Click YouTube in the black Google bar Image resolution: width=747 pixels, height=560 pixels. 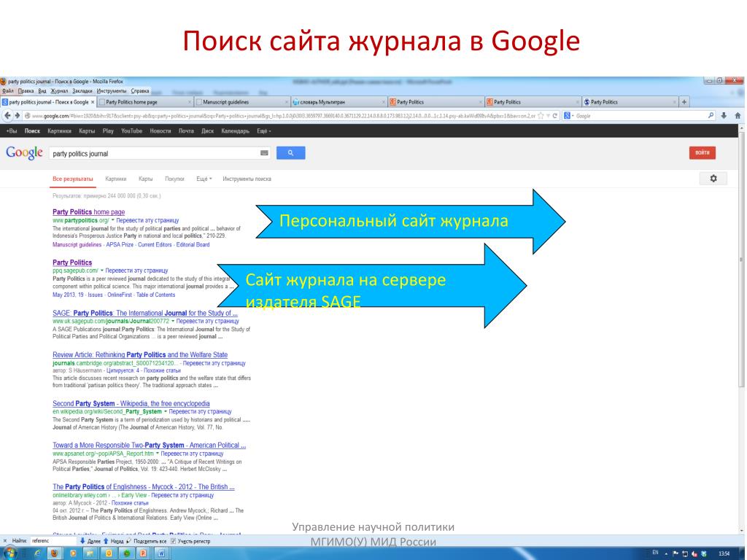tap(131, 131)
